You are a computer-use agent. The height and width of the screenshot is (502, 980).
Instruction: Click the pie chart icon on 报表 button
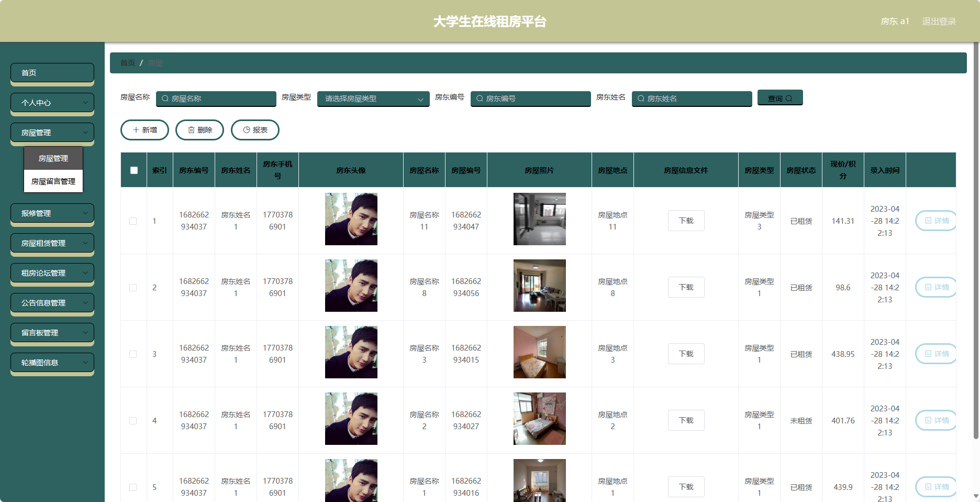click(x=247, y=130)
